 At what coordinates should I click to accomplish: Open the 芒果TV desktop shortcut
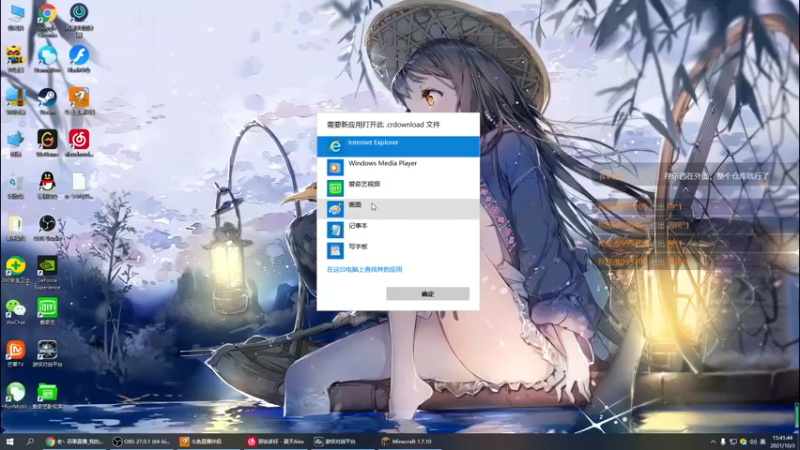click(16, 353)
